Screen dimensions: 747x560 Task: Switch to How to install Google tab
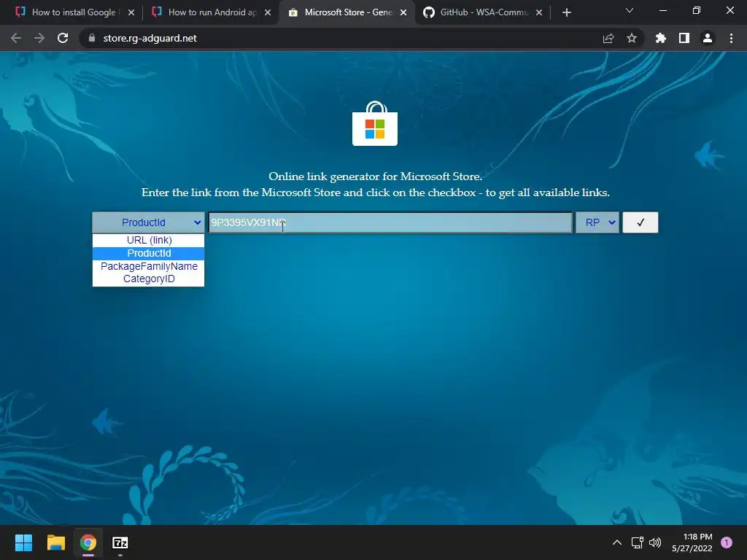[74, 12]
